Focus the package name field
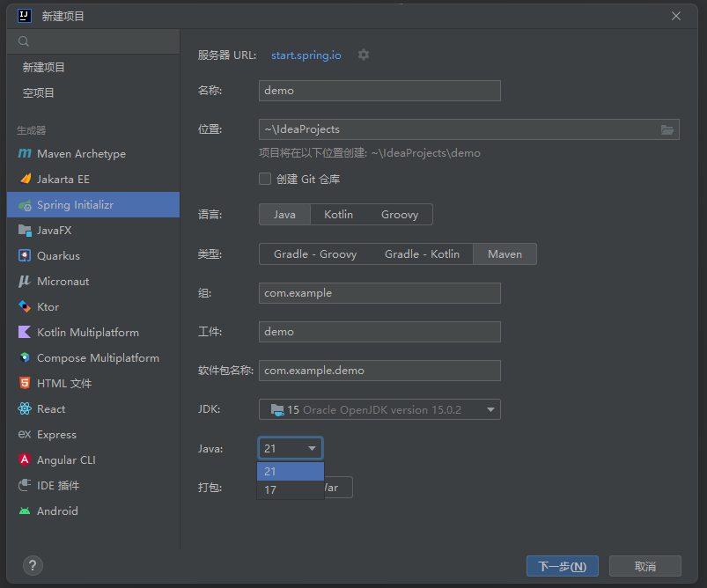Screen dimensions: 707x588 pos(379,371)
